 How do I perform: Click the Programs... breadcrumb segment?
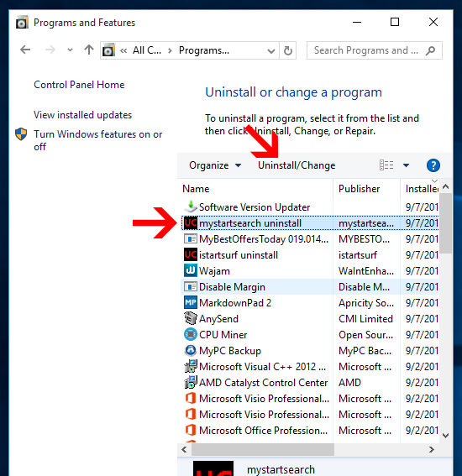[204, 50]
